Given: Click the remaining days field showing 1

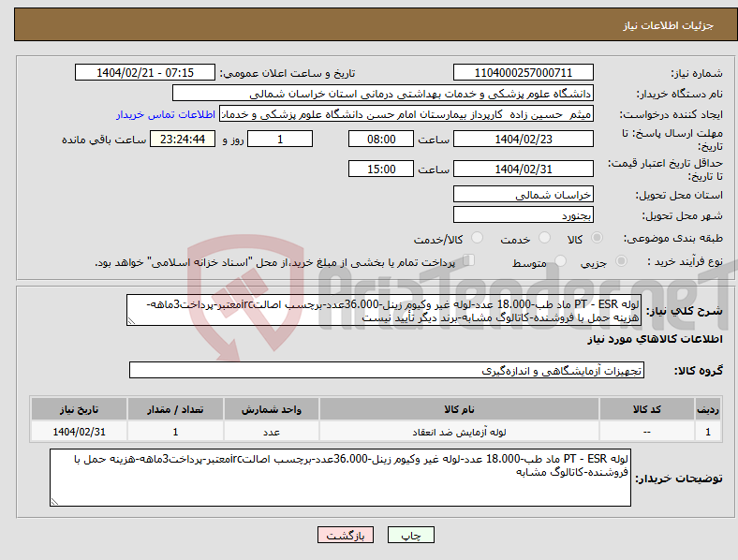Looking at the screenshot, I should click(280, 139).
